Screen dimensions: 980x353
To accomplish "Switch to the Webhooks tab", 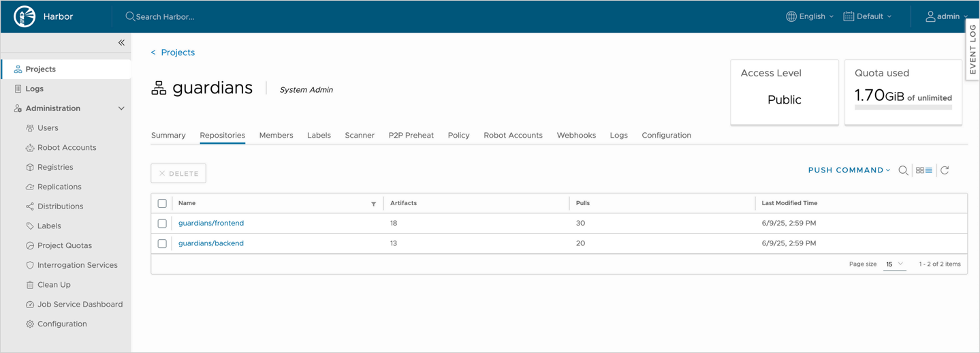I will tap(576, 135).
